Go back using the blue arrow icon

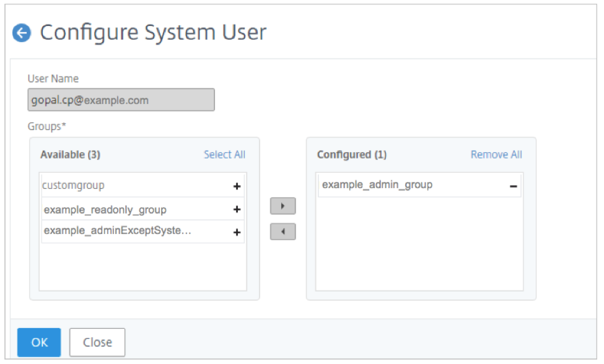pos(22,33)
